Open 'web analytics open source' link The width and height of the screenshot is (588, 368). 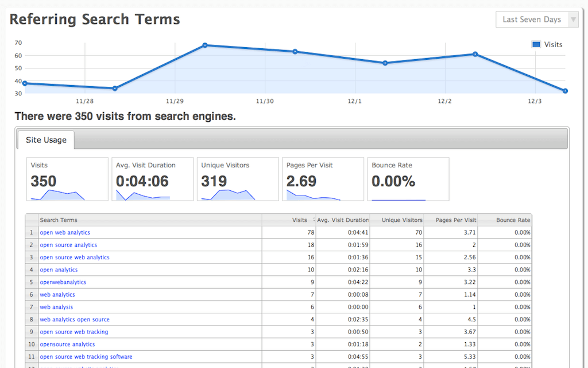coord(75,320)
